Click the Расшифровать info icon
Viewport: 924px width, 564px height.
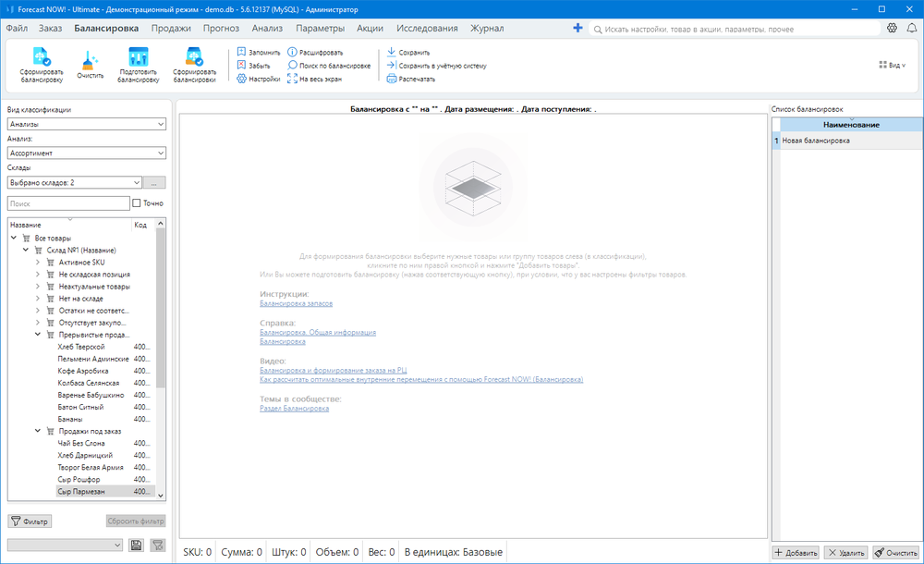(x=293, y=53)
